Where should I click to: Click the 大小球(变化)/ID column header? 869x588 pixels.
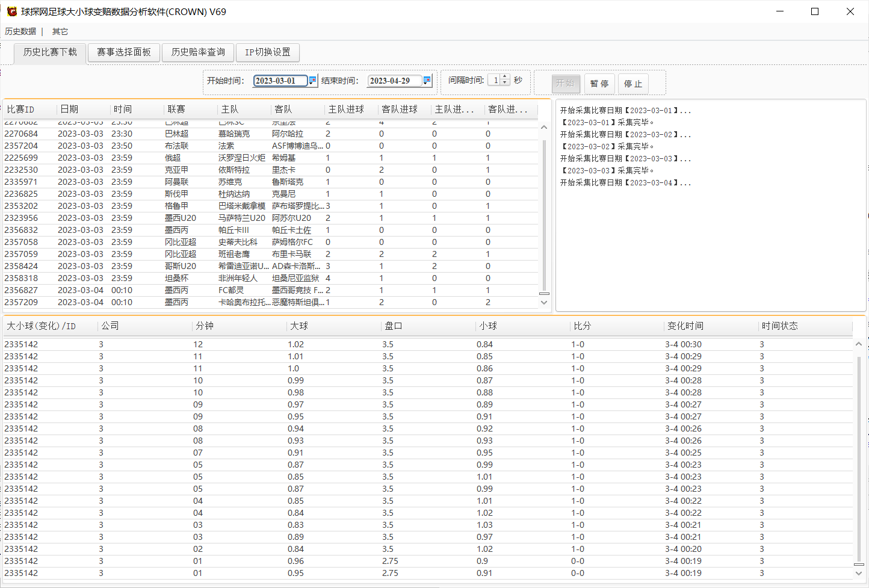51,326
